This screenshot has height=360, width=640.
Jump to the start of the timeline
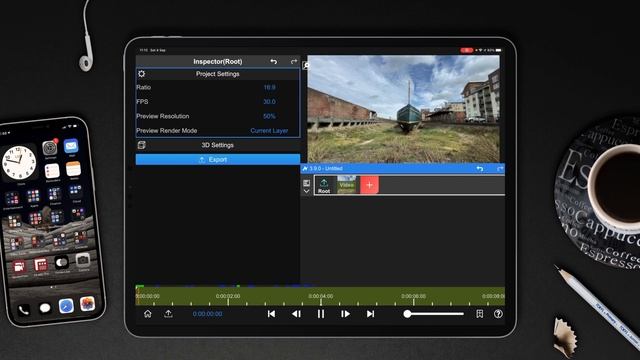point(271,314)
